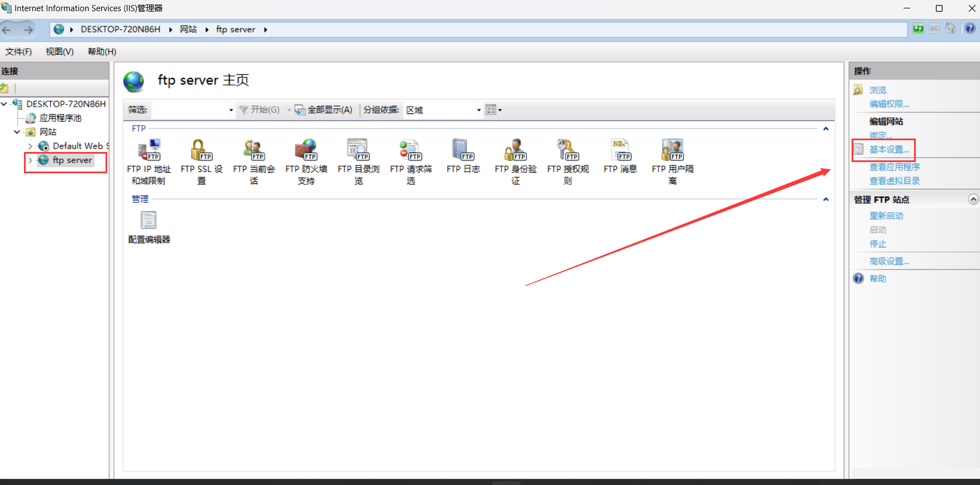Click the home icon in top-right toolbar
Screen dimensions: 980x485
[x=950, y=28]
